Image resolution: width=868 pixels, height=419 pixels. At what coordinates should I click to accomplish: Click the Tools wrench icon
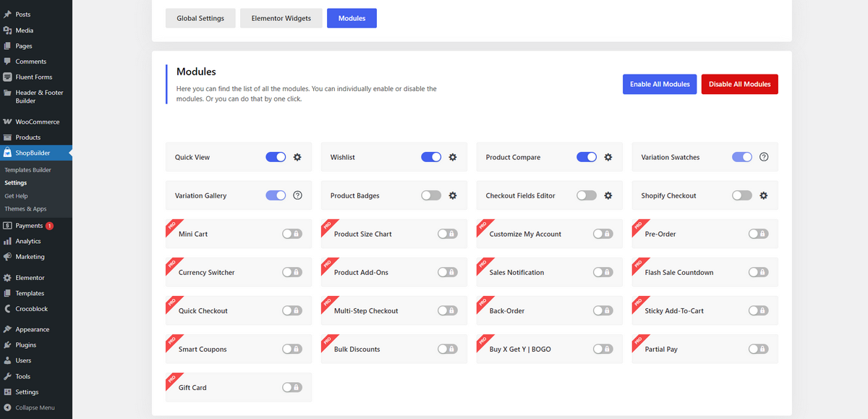(x=7, y=376)
